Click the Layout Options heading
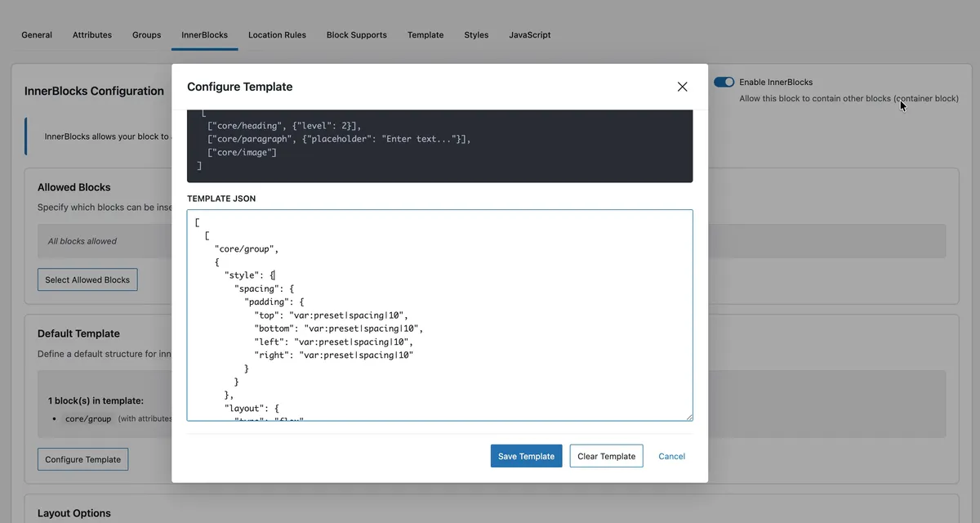Image resolution: width=980 pixels, height=523 pixels. click(73, 513)
